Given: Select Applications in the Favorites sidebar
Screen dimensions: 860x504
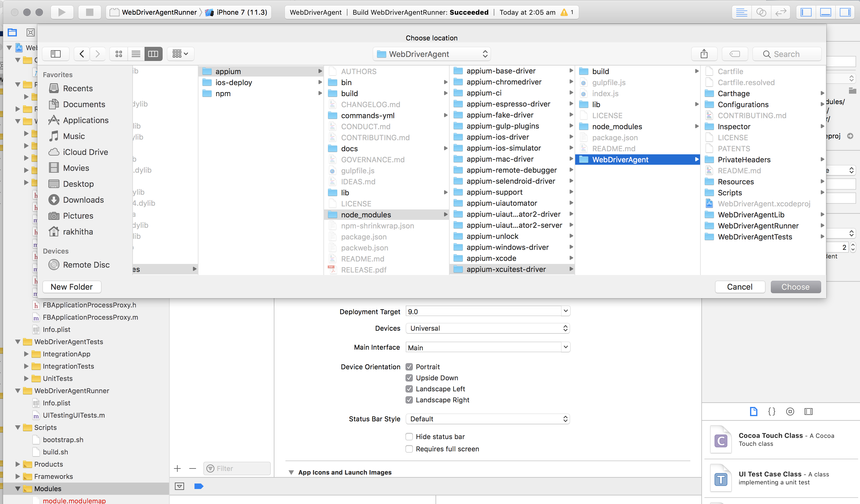Looking at the screenshot, I should [x=86, y=120].
